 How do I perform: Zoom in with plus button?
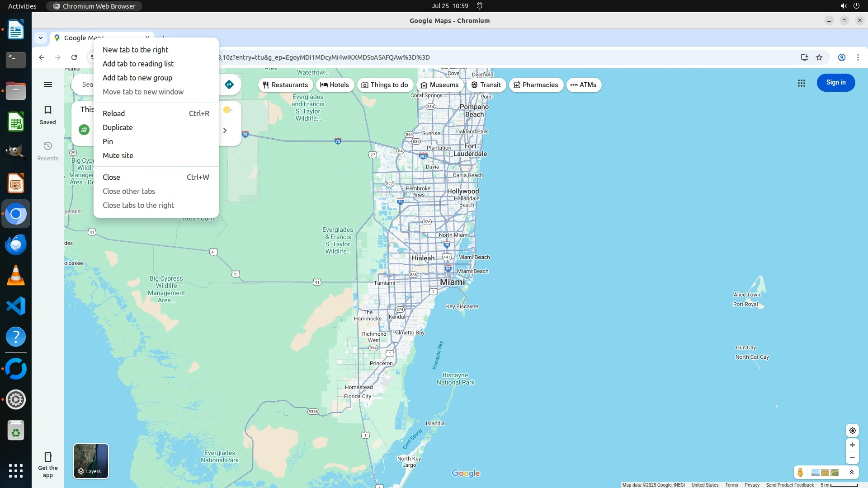click(852, 445)
